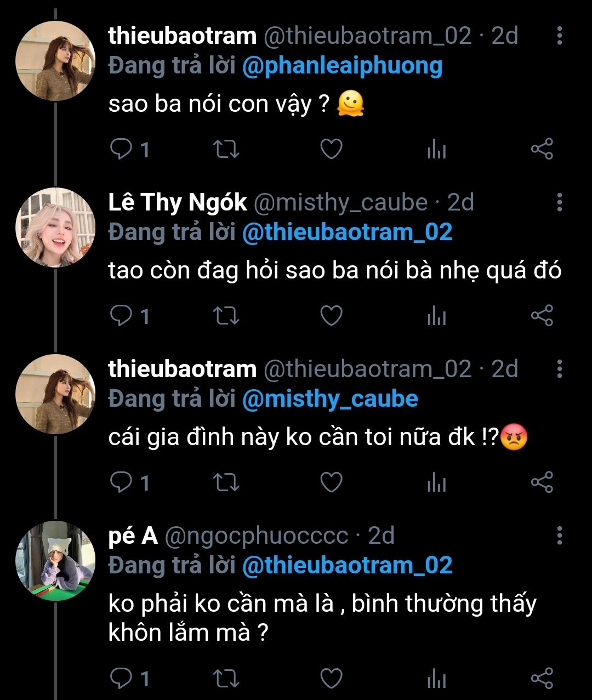View analytics for Lê Thy Ngók's tweet
592x700 pixels.
pyautogui.click(x=436, y=316)
